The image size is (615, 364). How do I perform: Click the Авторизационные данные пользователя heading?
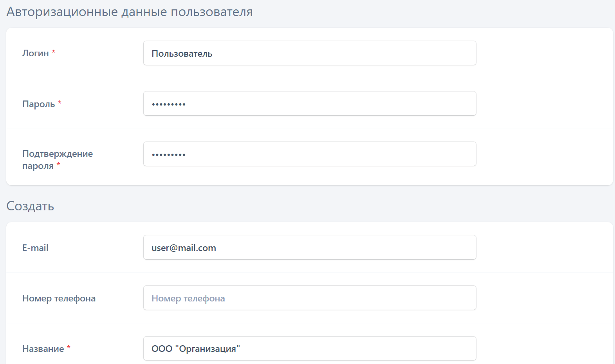129,12
